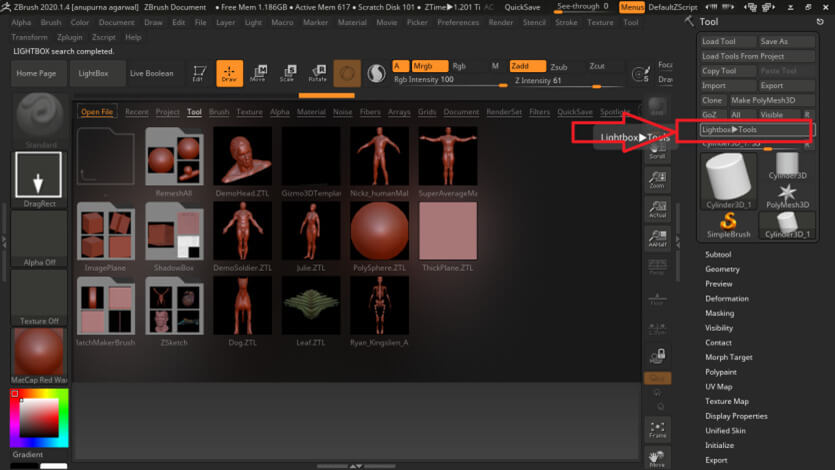
Task: Select the large Cylinder3D_1 tool thumbnail
Action: 728,181
